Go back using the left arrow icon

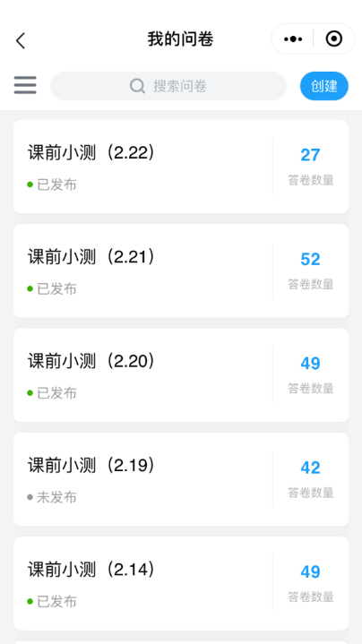coord(21,40)
